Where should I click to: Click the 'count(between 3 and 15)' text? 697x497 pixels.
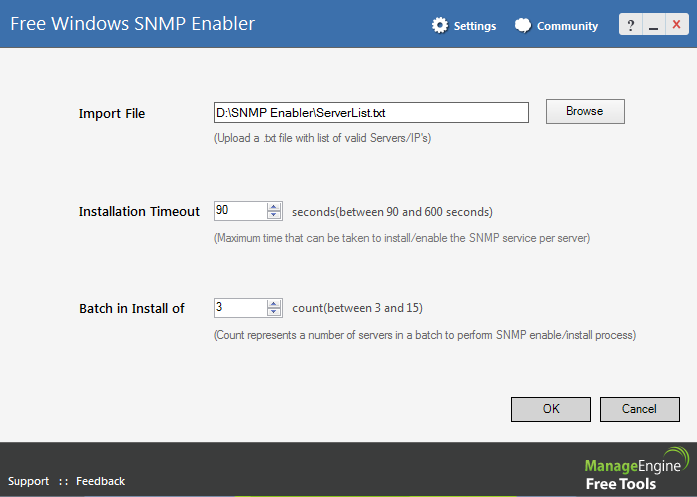[357, 308]
